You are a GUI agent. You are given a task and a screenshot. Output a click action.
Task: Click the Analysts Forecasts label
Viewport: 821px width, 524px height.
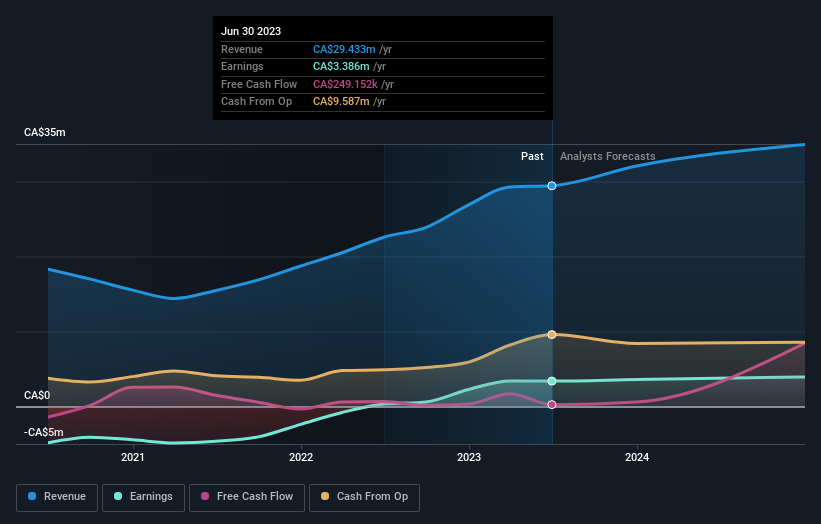607,157
